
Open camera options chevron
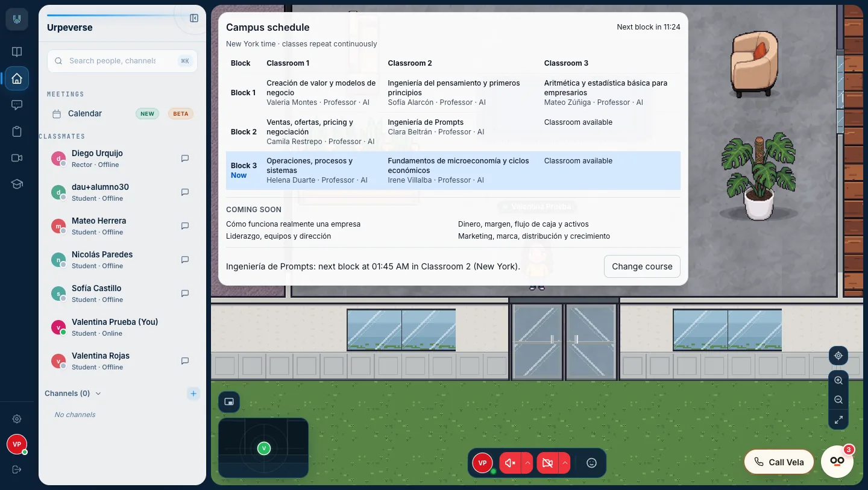click(565, 463)
